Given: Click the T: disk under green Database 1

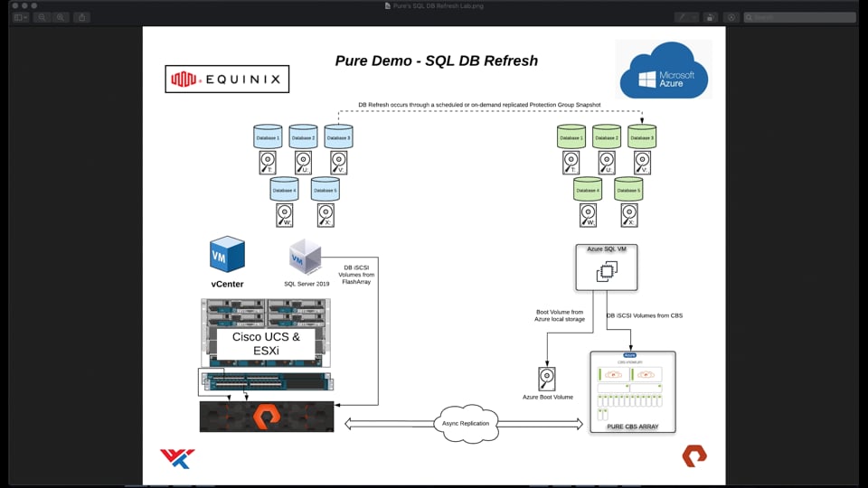Looking at the screenshot, I should point(571,164).
